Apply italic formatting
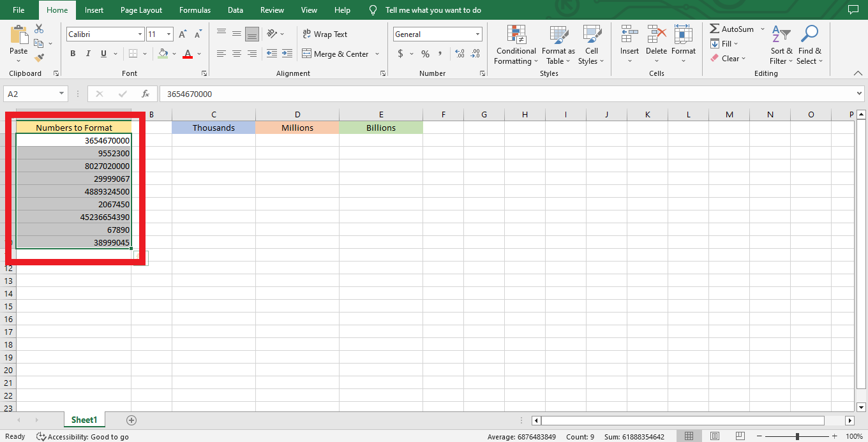 (x=87, y=54)
